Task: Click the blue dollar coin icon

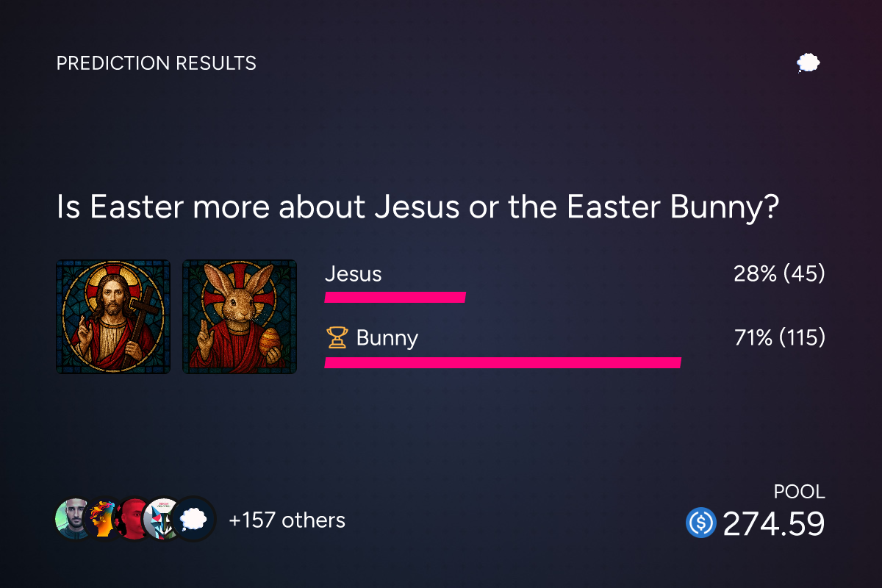Action: (700, 523)
